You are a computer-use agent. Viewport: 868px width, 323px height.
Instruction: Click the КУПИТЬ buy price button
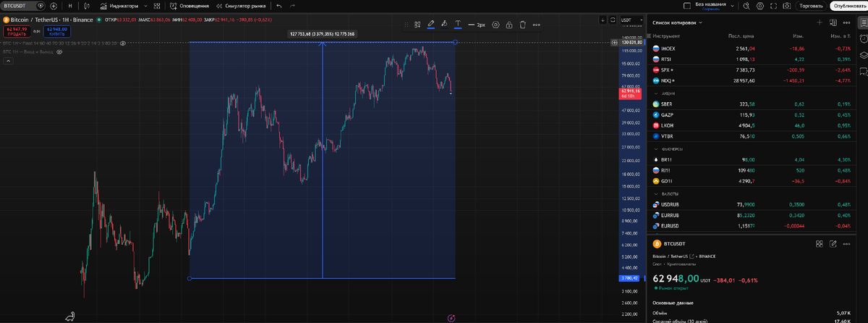click(57, 31)
